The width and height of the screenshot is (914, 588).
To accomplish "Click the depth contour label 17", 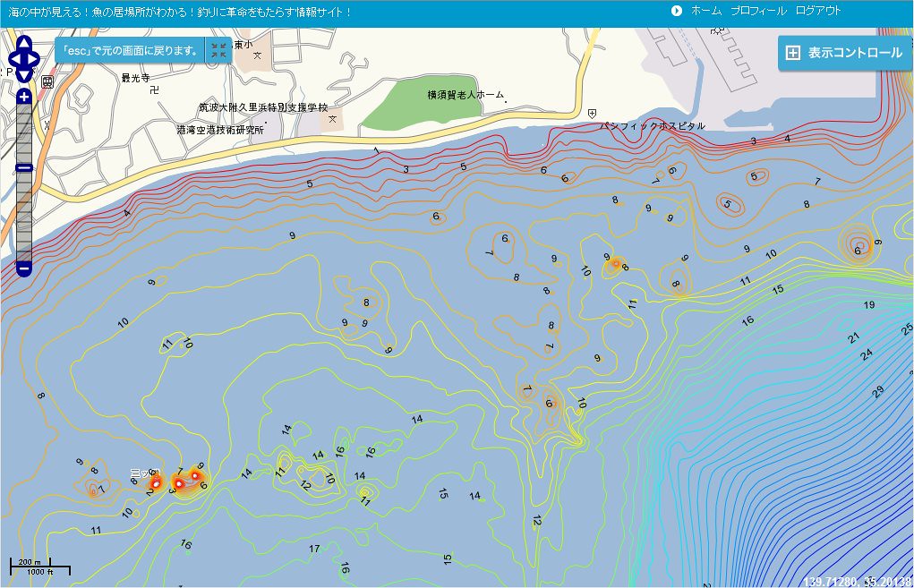I will coord(314,549).
